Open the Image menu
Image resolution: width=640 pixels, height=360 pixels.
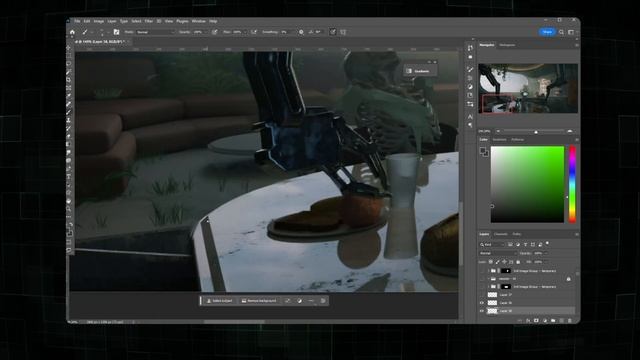pyautogui.click(x=99, y=21)
